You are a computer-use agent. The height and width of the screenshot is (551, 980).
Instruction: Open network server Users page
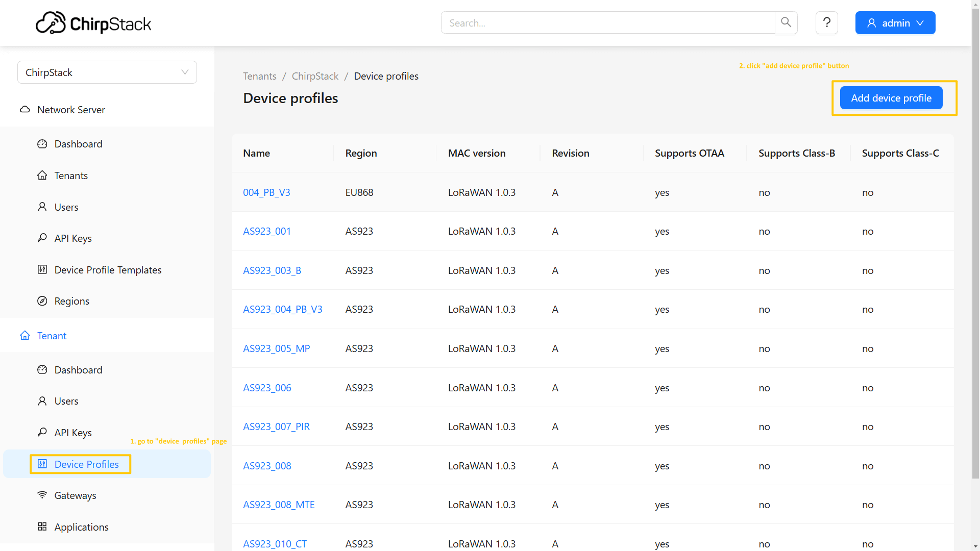[x=66, y=207]
